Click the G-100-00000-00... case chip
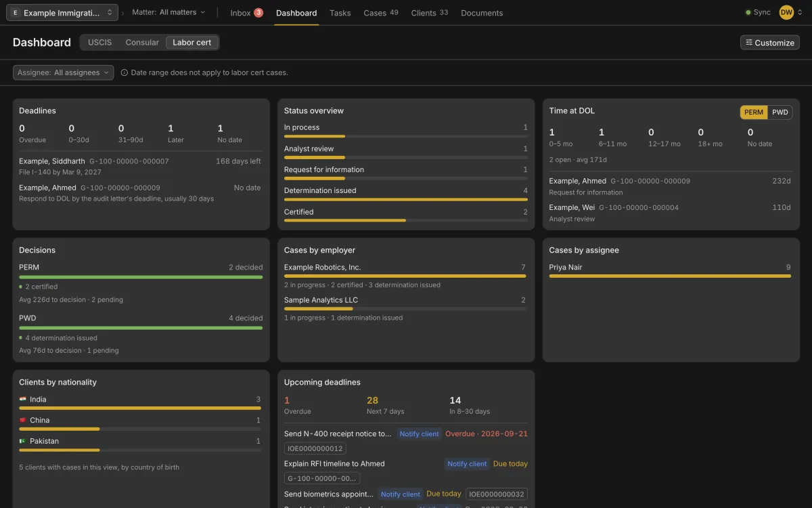The image size is (812, 508). [322, 478]
